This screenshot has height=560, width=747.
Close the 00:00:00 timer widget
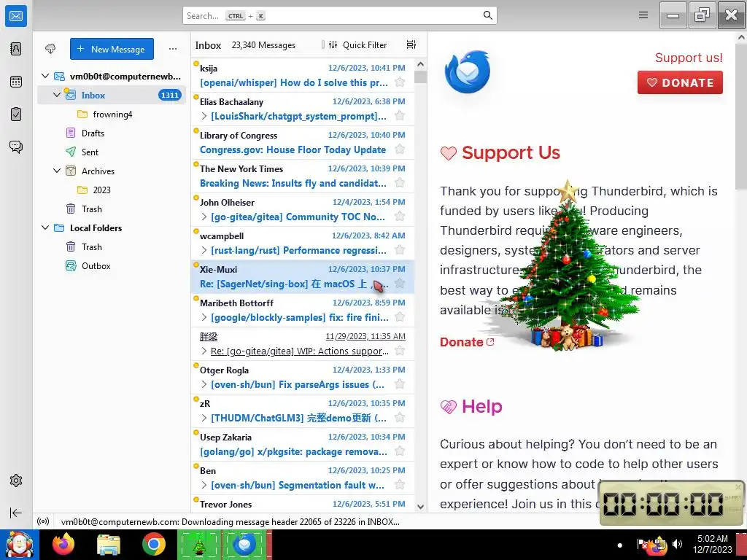[738, 486]
